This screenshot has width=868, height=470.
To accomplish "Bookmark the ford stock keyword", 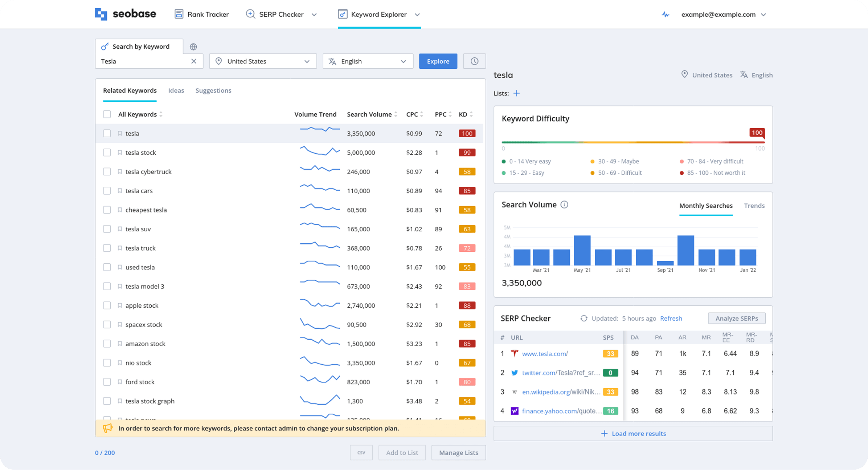I will pos(120,382).
